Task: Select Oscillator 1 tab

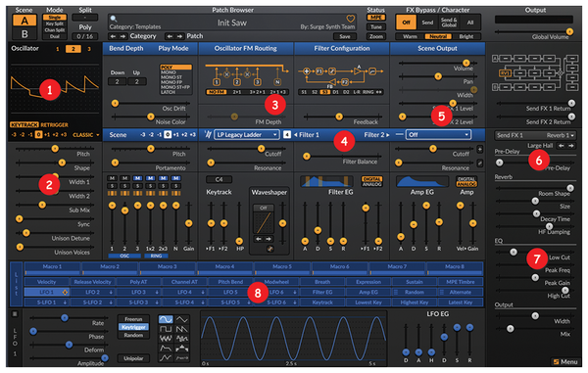Action: click(x=58, y=49)
